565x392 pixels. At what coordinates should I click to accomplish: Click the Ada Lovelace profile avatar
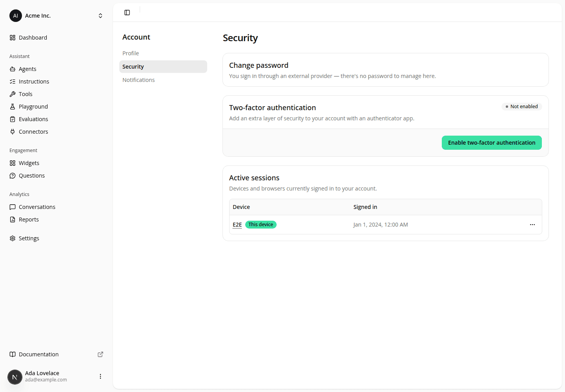click(x=15, y=377)
